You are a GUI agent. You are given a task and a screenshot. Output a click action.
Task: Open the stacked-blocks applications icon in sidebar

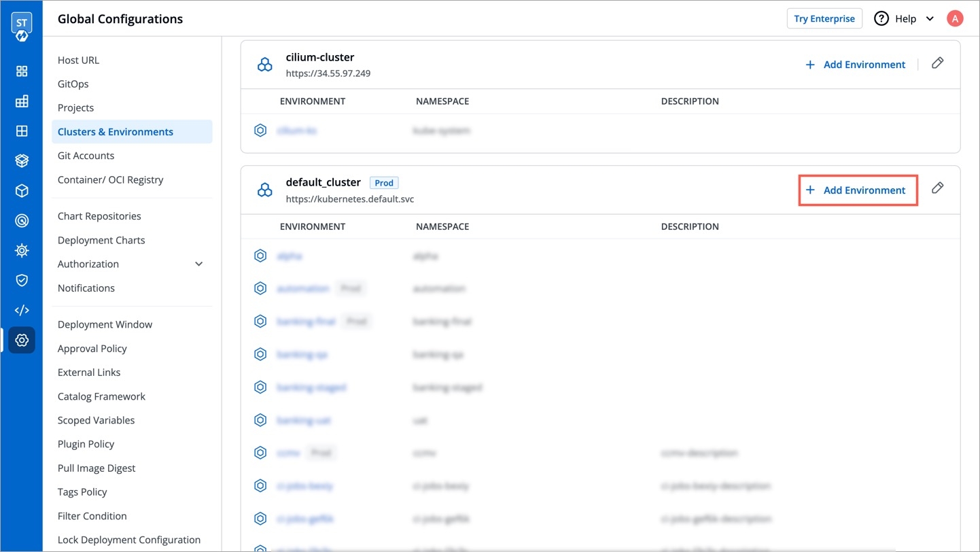[x=22, y=101]
